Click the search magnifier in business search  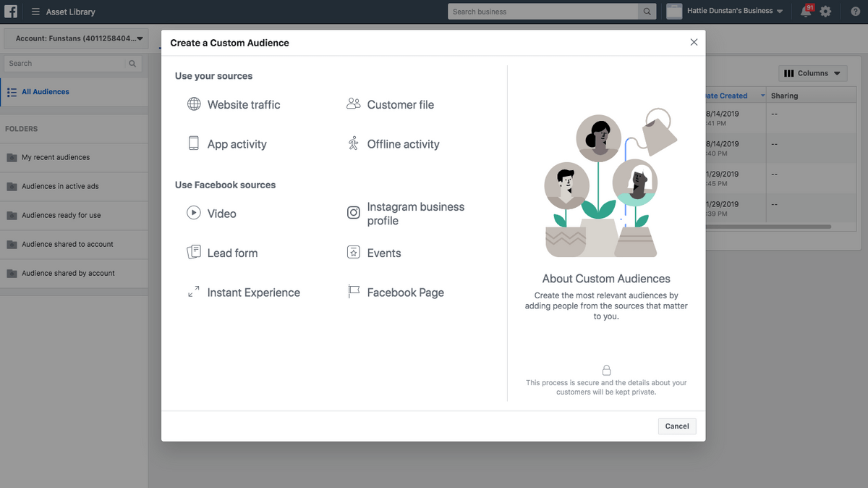click(x=647, y=12)
